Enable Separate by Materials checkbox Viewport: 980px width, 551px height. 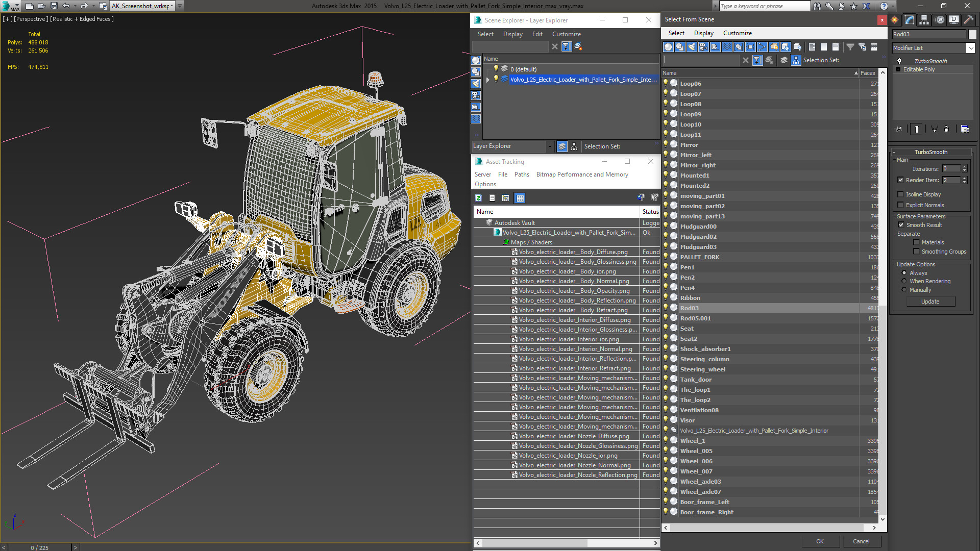pyautogui.click(x=916, y=242)
